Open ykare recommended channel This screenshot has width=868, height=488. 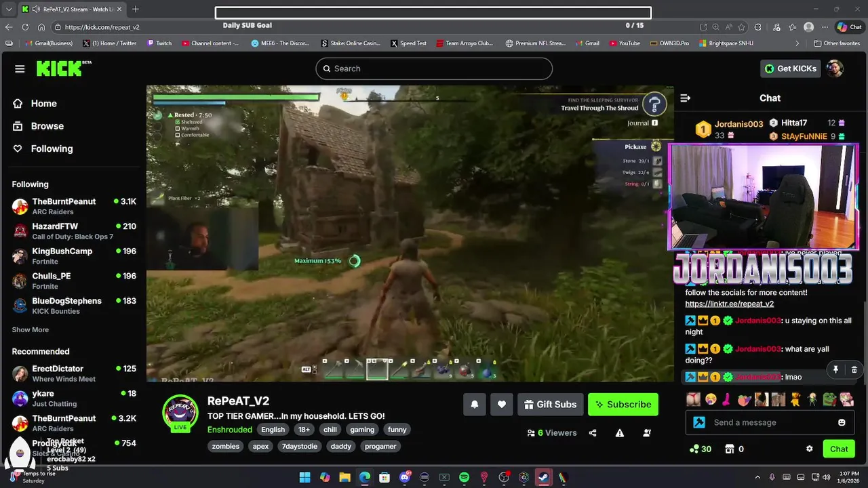(74, 399)
